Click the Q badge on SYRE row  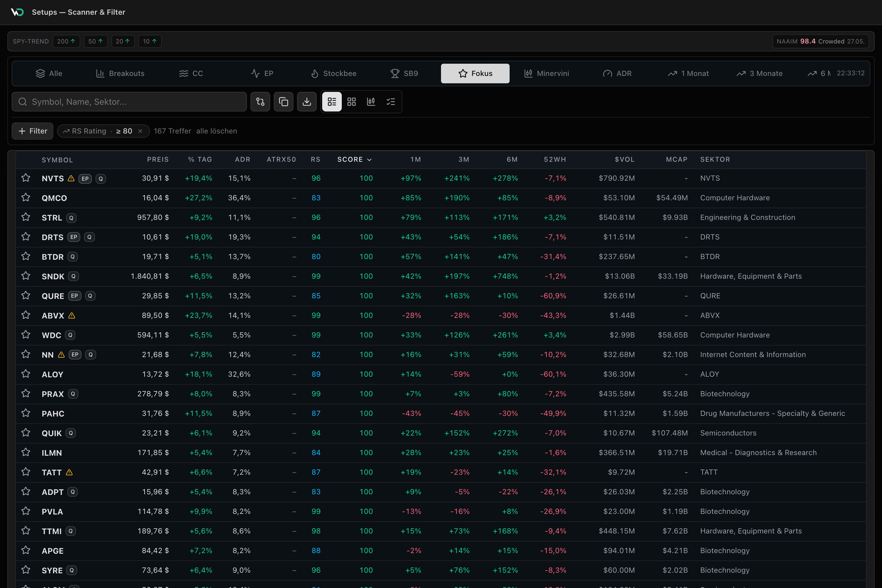pyautogui.click(x=72, y=570)
